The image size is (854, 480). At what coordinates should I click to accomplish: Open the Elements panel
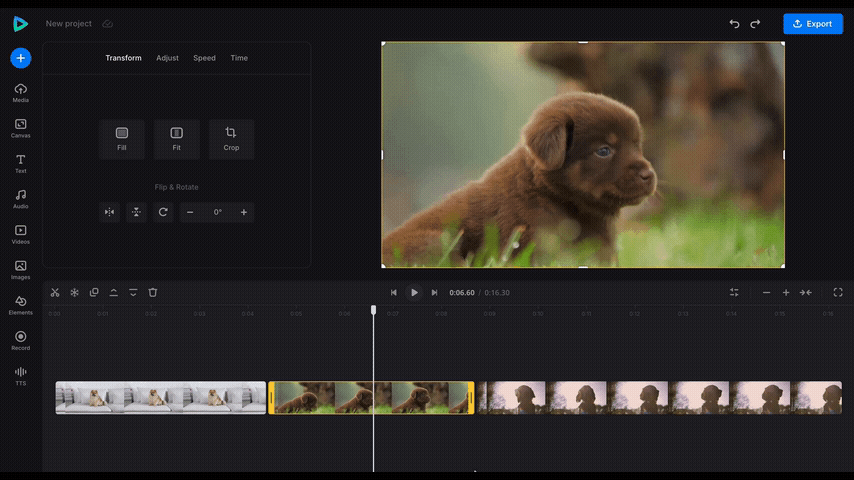tap(20, 305)
